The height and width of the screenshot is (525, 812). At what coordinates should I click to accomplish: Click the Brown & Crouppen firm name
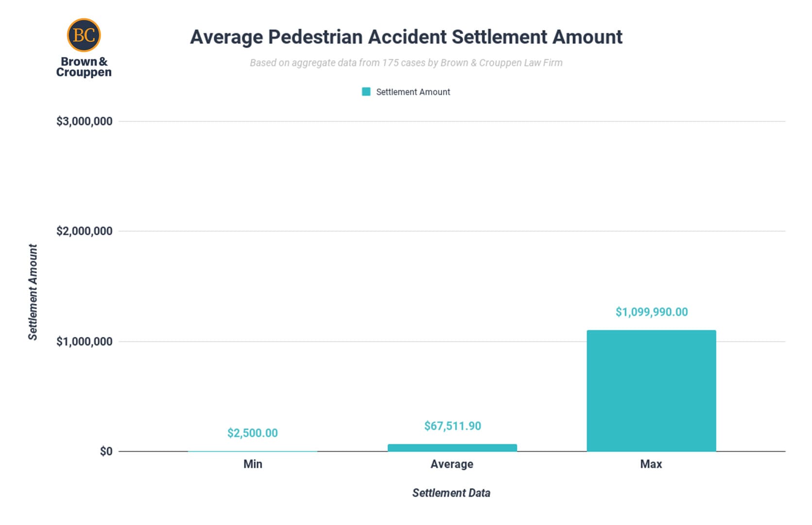[84, 67]
